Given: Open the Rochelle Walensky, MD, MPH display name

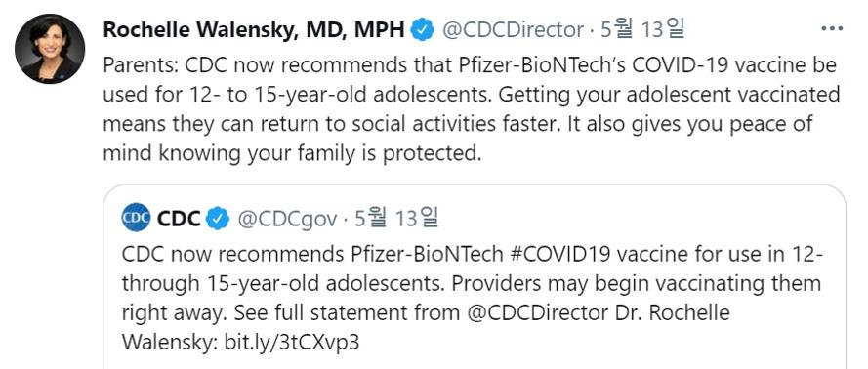Looking at the screenshot, I should click(x=254, y=29).
